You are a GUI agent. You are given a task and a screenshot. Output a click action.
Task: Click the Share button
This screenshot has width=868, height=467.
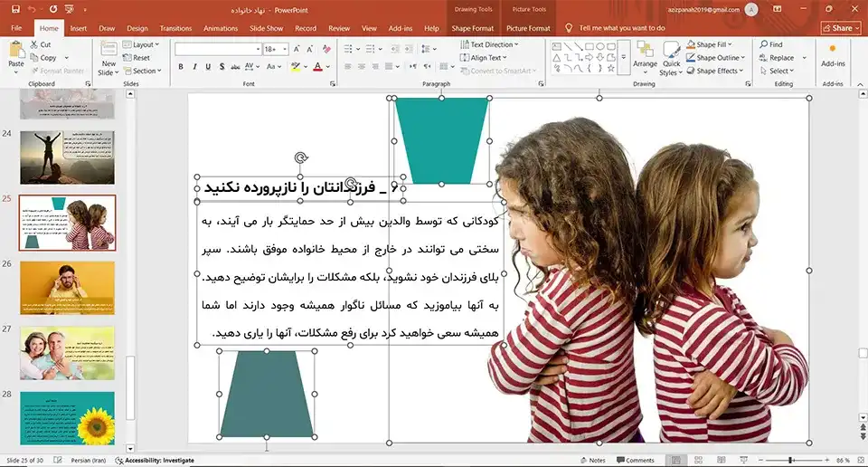[x=841, y=28]
